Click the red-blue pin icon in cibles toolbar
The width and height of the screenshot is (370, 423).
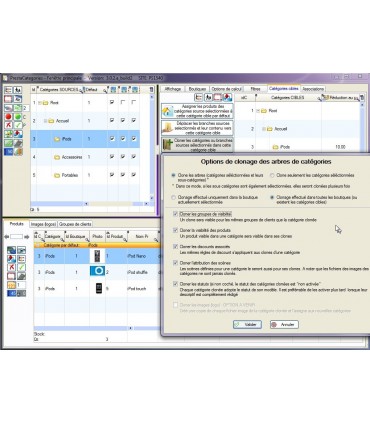click(x=227, y=97)
